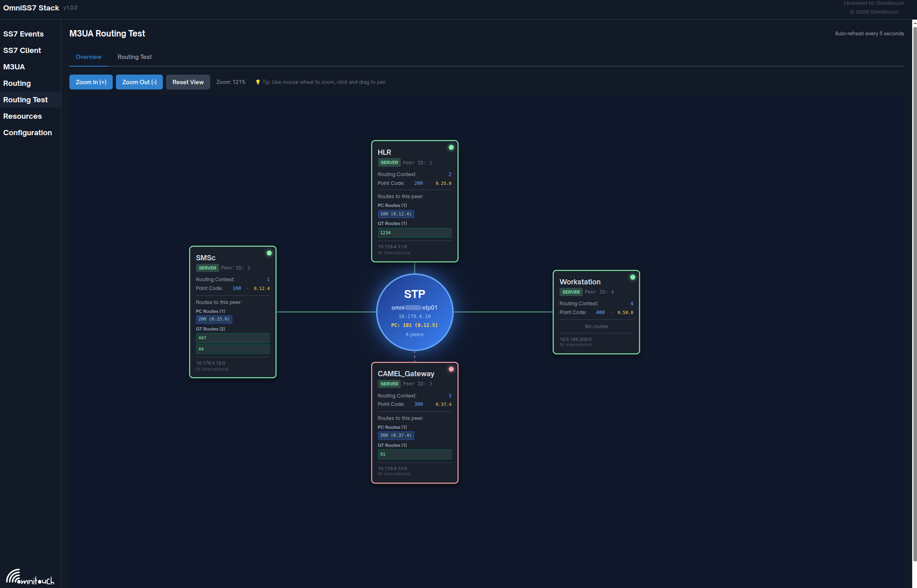Click the green status dot on HLR card
The height and width of the screenshot is (588, 917).
point(451,148)
